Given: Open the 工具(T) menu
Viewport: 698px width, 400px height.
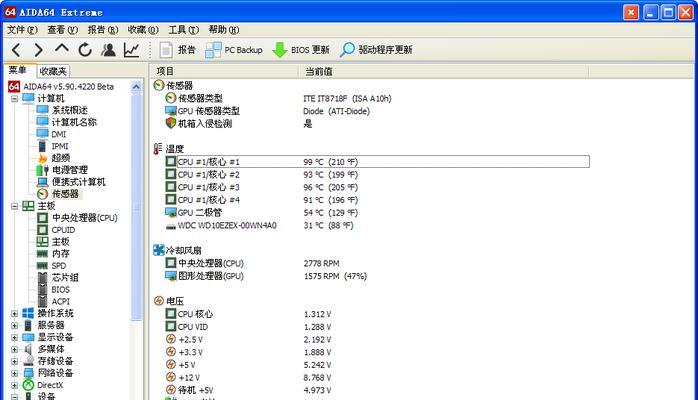Looking at the screenshot, I should (183, 30).
